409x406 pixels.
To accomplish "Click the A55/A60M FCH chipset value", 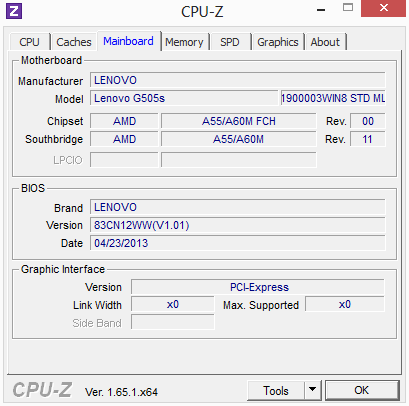I will tap(239, 121).
